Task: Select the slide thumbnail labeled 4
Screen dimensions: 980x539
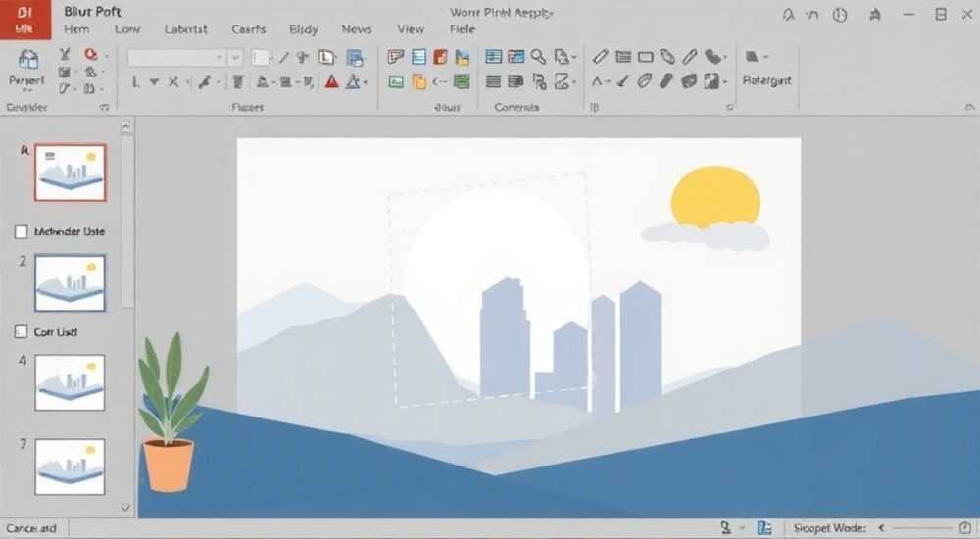Action: click(x=70, y=382)
